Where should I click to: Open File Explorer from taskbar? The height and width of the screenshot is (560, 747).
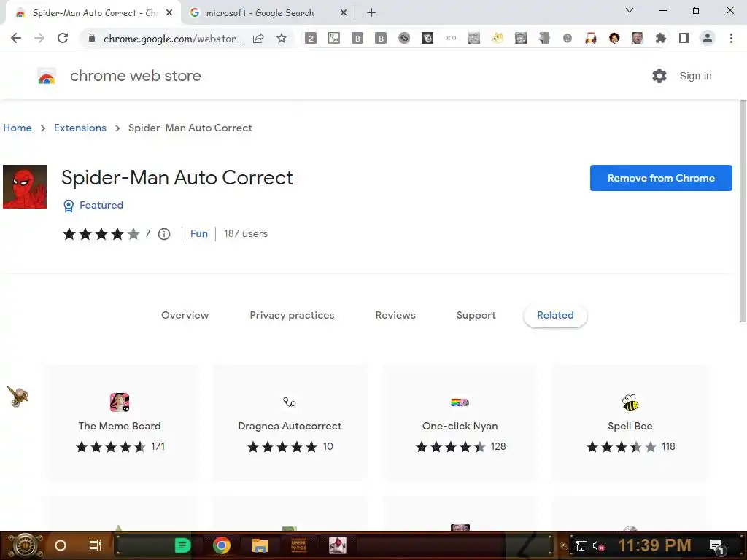tap(260, 545)
